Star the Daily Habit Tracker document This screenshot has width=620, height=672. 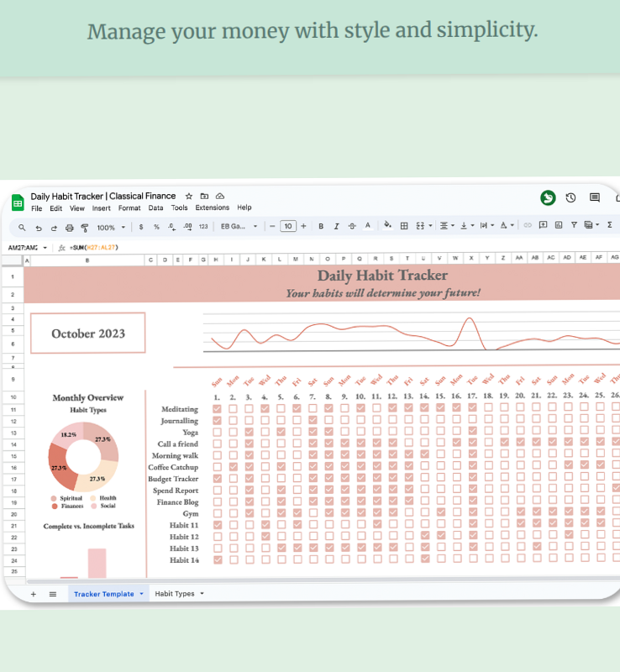(x=189, y=197)
